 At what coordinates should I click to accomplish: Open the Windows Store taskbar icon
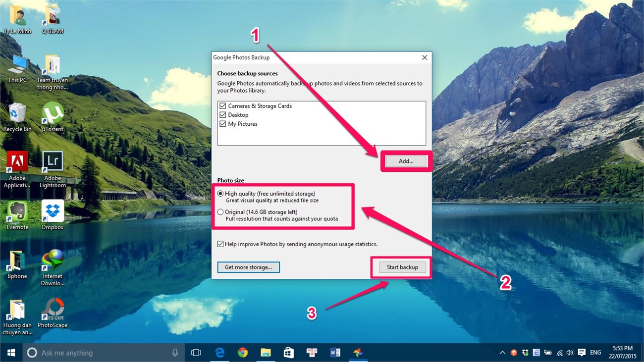[x=288, y=353]
